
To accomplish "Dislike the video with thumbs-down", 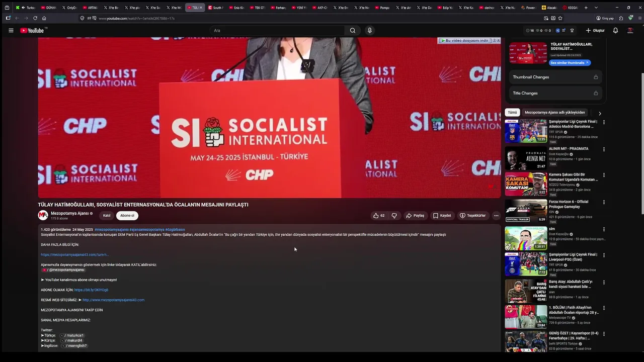I will point(394,216).
